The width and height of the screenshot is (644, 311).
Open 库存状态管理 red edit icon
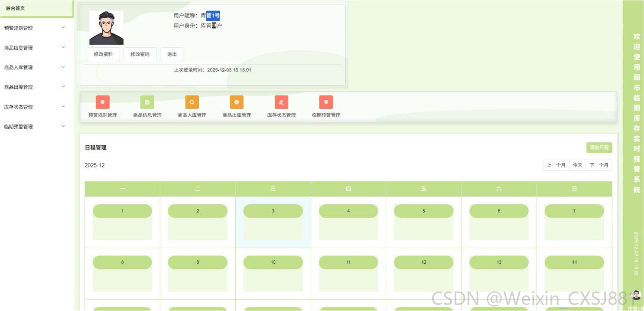282,102
